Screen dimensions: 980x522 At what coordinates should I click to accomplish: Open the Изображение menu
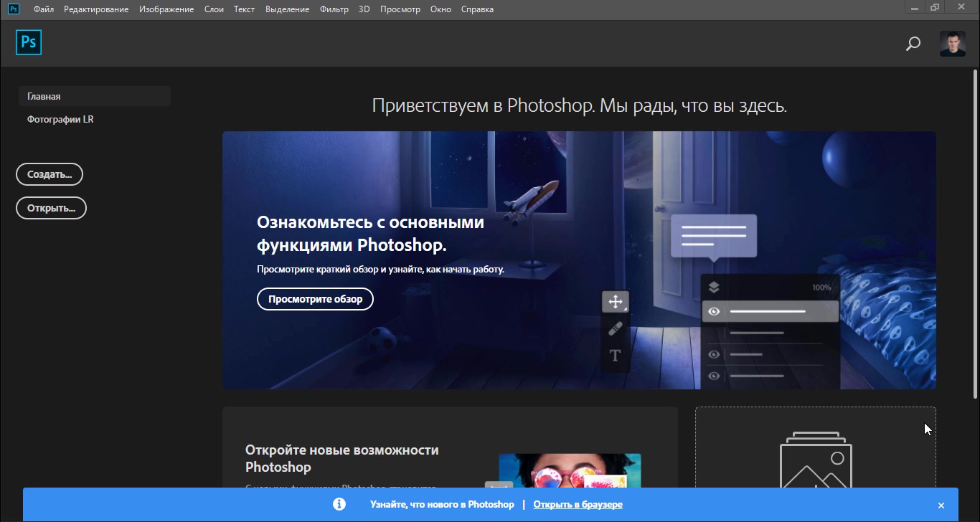[166, 9]
